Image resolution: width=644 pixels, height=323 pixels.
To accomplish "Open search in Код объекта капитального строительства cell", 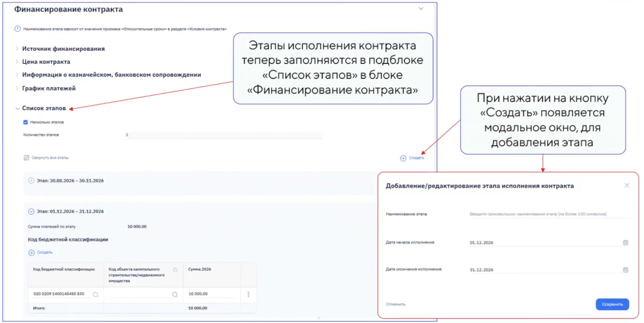I will coord(175,295).
